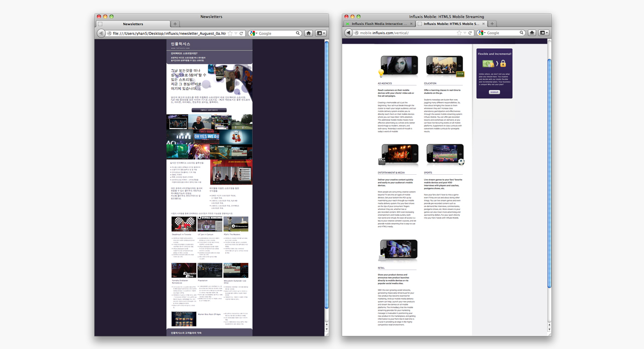Click the SIGNUP button

494,92
